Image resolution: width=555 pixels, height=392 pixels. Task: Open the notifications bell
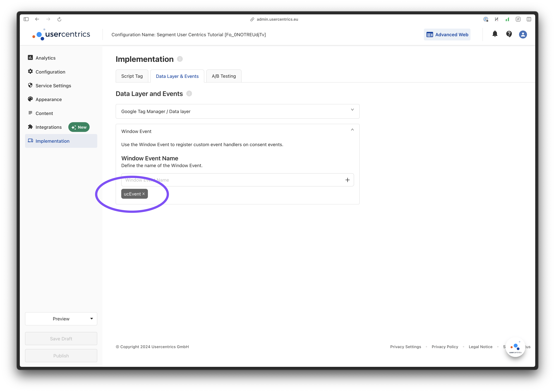coord(495,34)
